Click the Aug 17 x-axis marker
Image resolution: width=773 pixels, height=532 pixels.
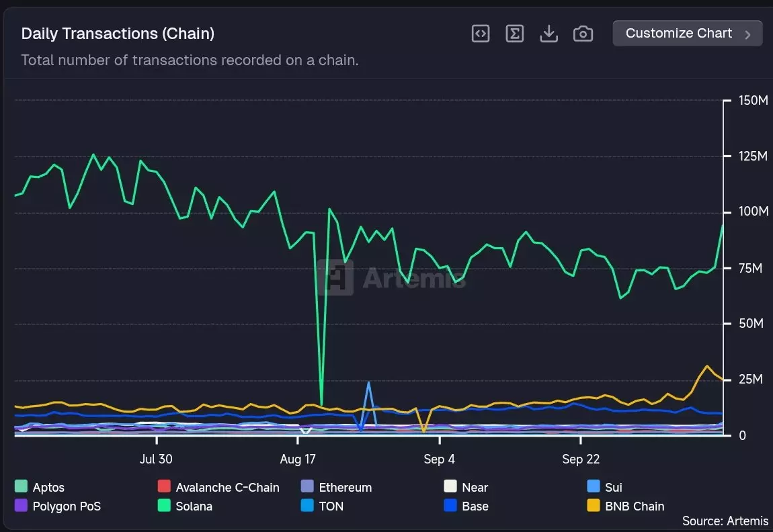pos(297,459)
